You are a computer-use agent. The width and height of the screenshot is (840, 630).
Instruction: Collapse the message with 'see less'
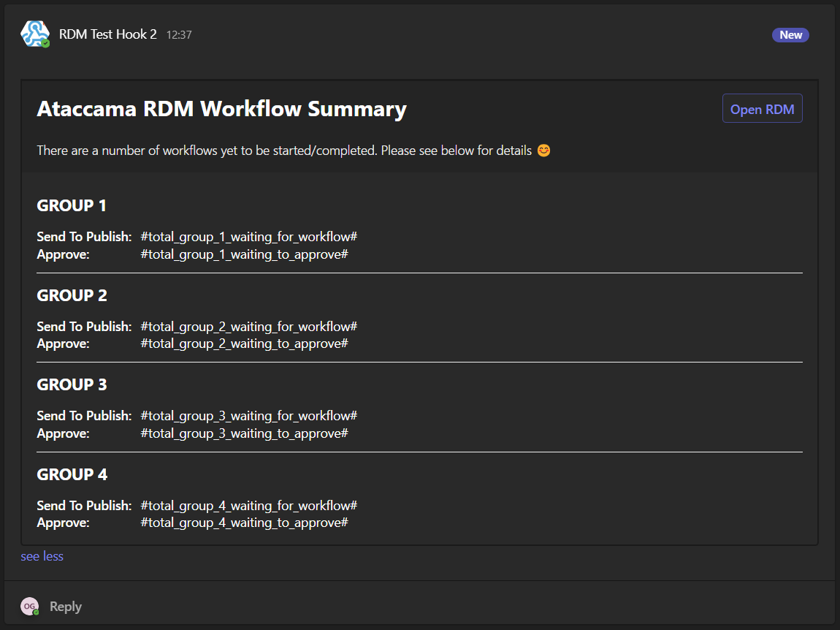pyautogui.click(x=42, y=556)
